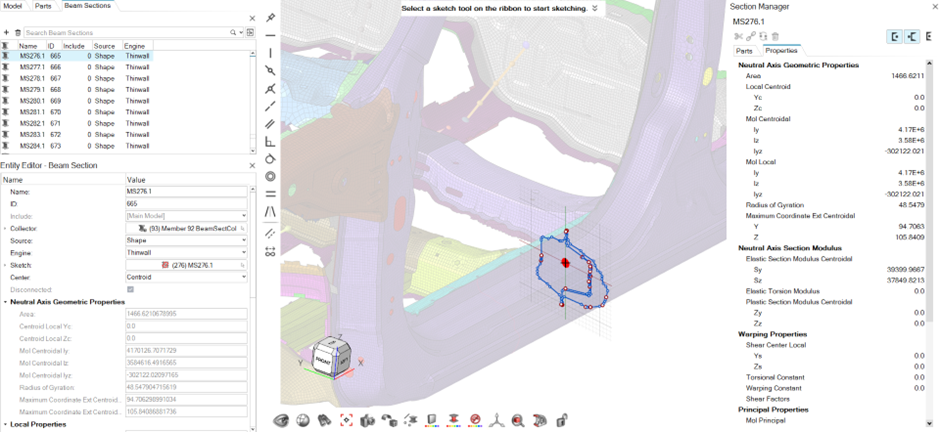940x432 pixels.
Task: Click the trash icon beside beam section search
Action: point(17,32)
